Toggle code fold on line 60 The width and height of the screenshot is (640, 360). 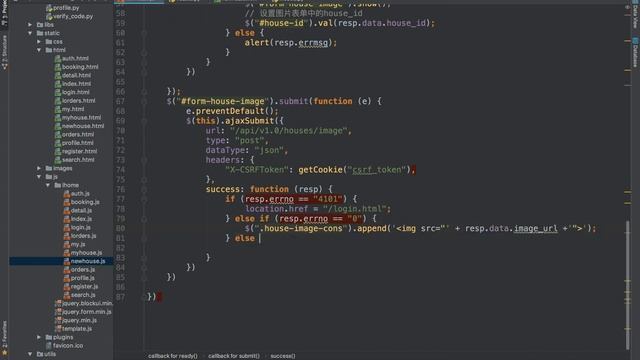(144, 33)
